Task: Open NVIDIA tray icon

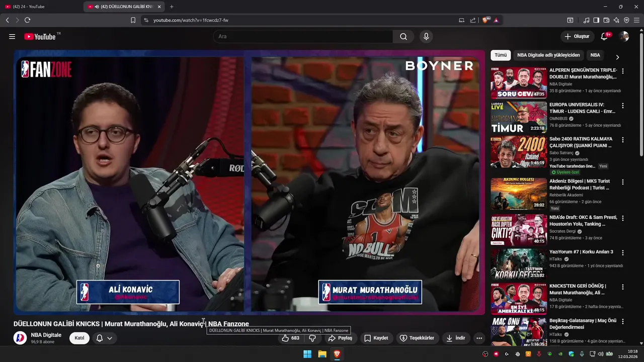Action: pos(560,354)
